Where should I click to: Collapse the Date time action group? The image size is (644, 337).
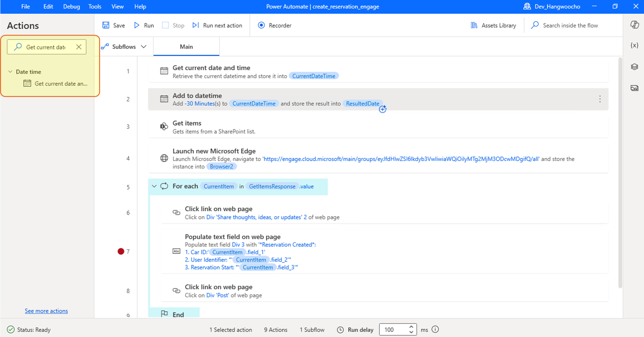(10, 72)
